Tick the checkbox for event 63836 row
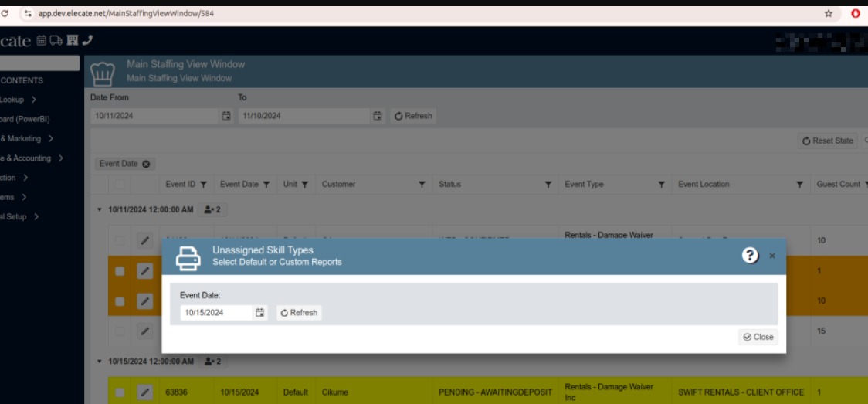 (x=120, y=392)
